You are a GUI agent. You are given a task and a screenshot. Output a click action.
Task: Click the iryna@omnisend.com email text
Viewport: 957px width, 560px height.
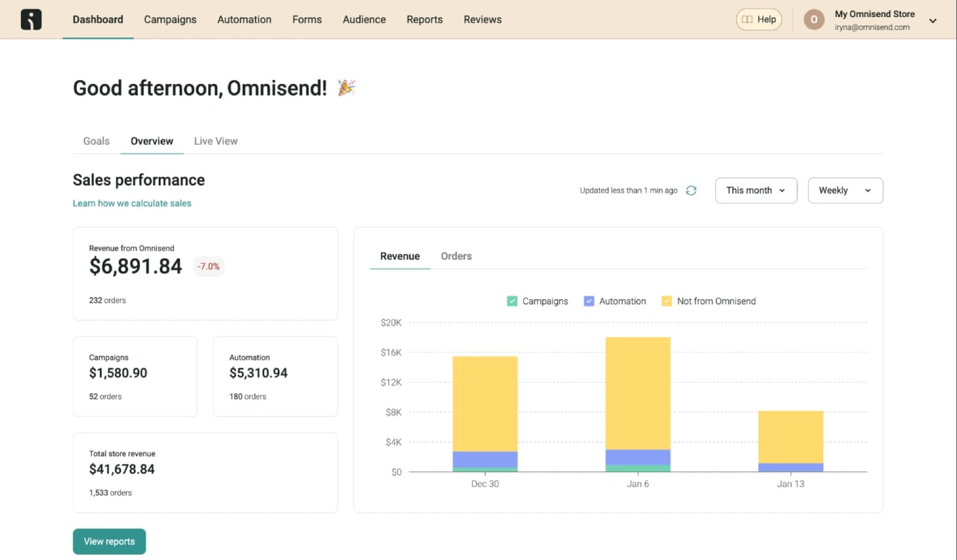[x=872, y=28]
